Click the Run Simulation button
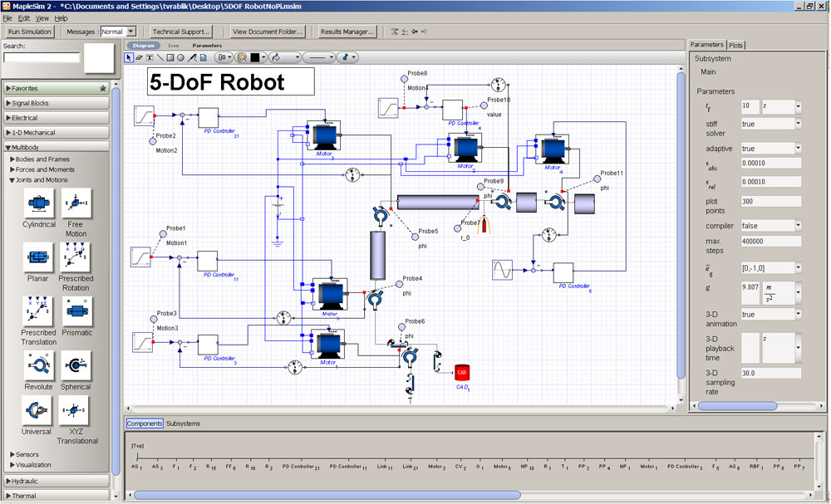This screenshot has width=831, height=504. coord(29,32)
